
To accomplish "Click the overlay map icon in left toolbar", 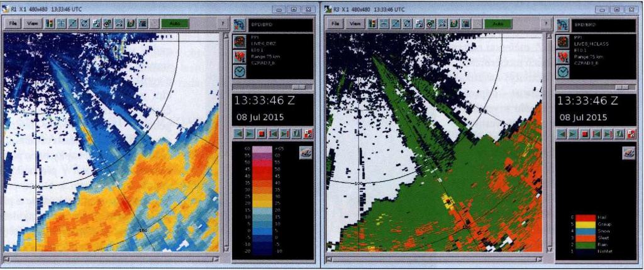I will click(x=108, y=24).
